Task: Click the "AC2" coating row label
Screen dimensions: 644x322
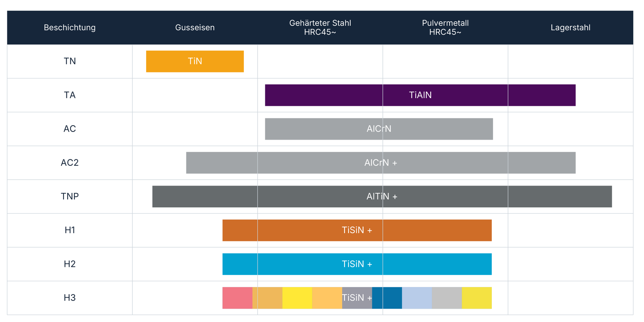Action: 70,163
